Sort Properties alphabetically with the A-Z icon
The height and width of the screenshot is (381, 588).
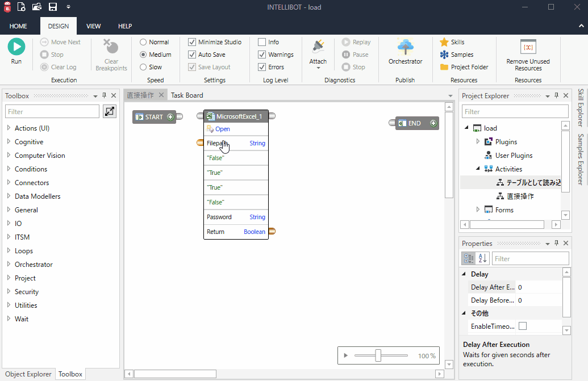click(x=481, y=258)
